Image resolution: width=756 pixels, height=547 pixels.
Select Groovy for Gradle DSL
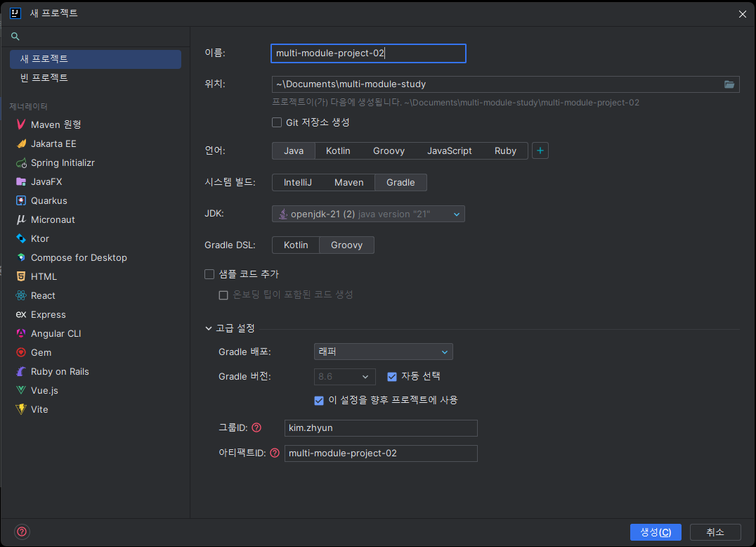(346, 245)
